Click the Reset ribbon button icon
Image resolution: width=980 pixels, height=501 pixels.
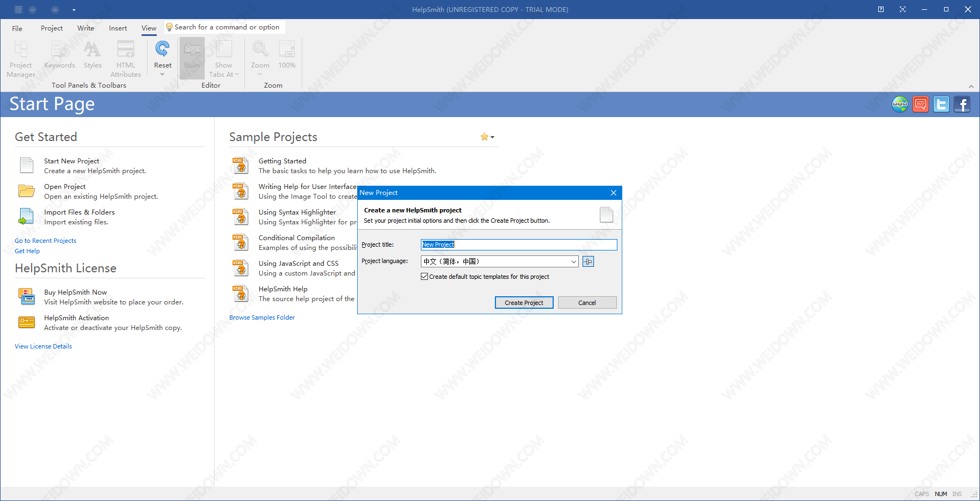pos(162,49)
